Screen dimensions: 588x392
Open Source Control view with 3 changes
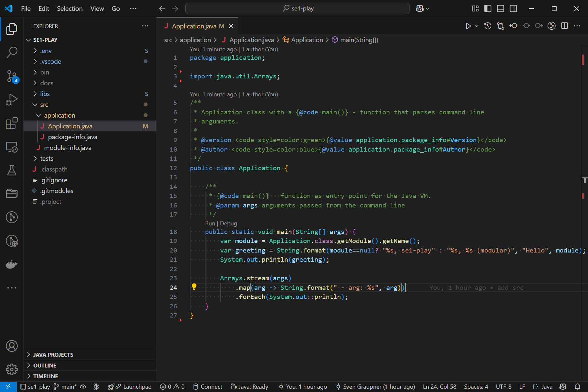coord(12,76)
